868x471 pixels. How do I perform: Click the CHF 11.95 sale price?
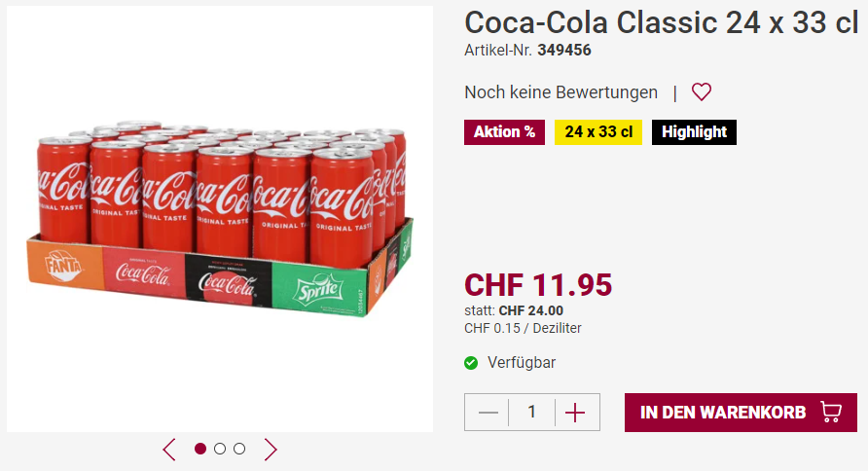(x=538, y=284)
